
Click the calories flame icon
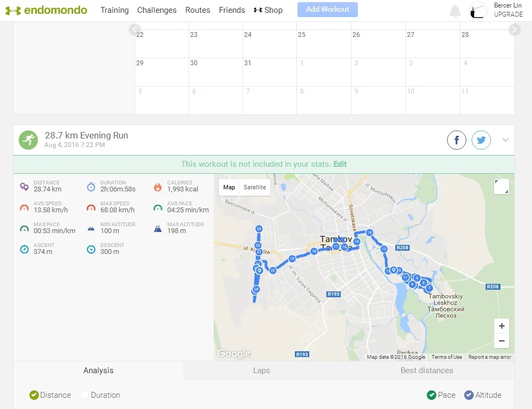(158, 187)
